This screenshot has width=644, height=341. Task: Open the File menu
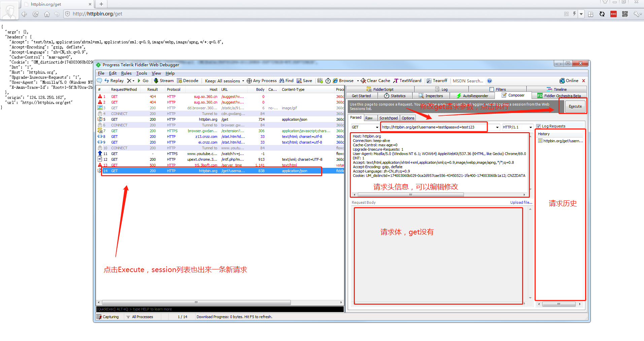[101, 73]
